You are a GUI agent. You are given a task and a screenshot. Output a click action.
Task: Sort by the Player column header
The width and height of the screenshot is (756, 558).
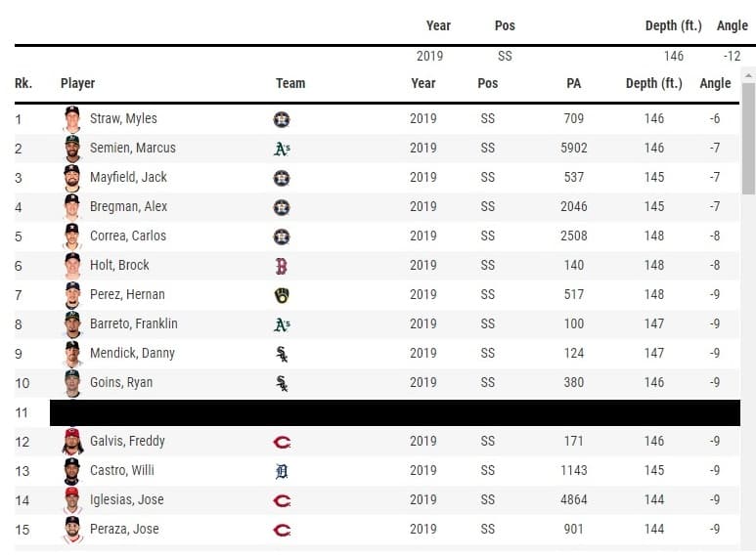click(77, 83)
